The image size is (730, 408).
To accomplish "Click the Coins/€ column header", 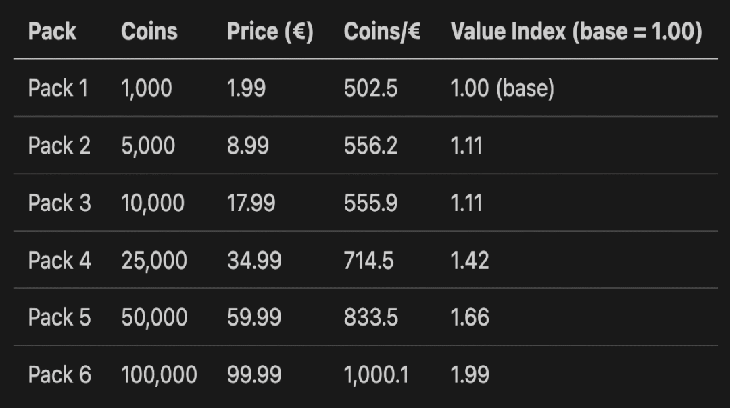I will tap(381, 31).
